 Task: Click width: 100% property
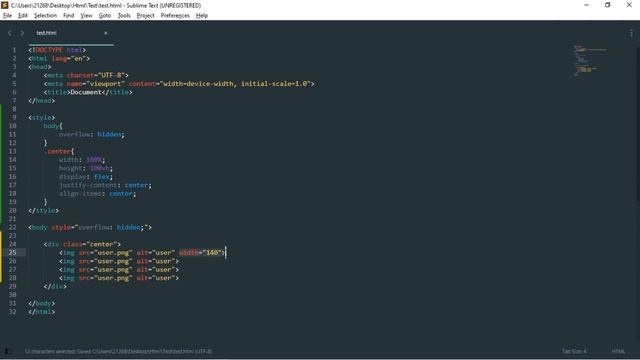(x=82, y=160)
